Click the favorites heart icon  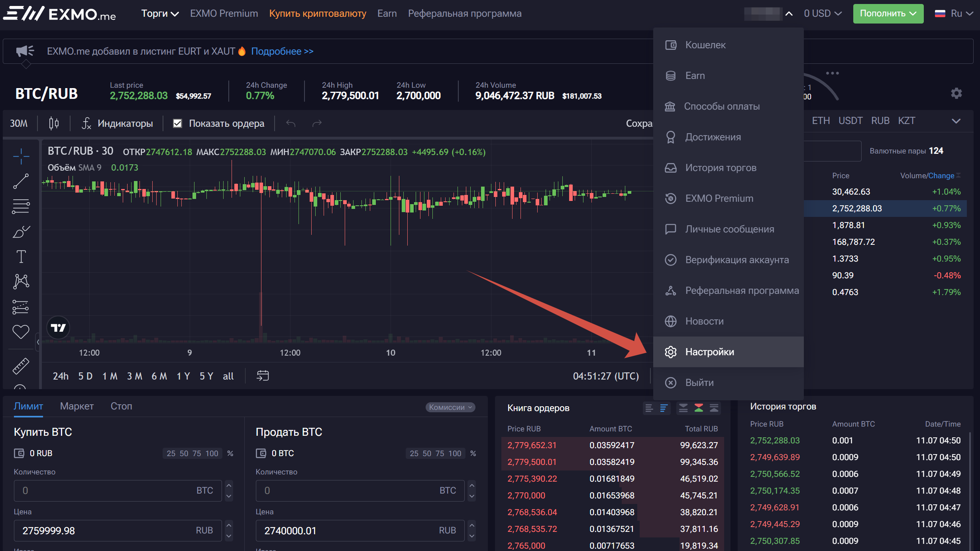21,332
